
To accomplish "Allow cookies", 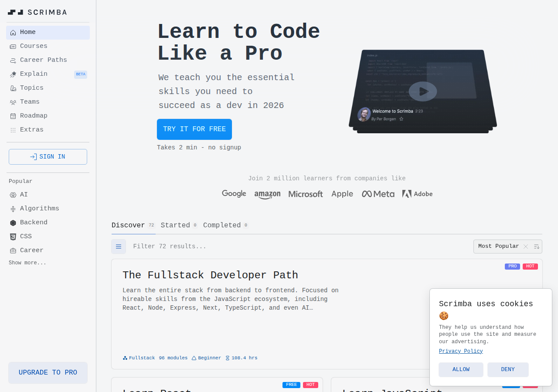I will click(x=461, y=370).
